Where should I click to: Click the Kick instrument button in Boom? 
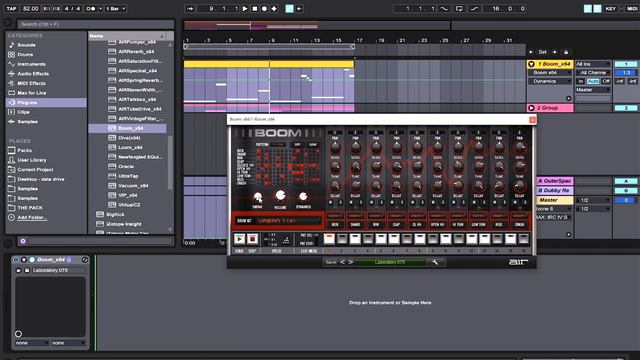(x=335, y=224)
